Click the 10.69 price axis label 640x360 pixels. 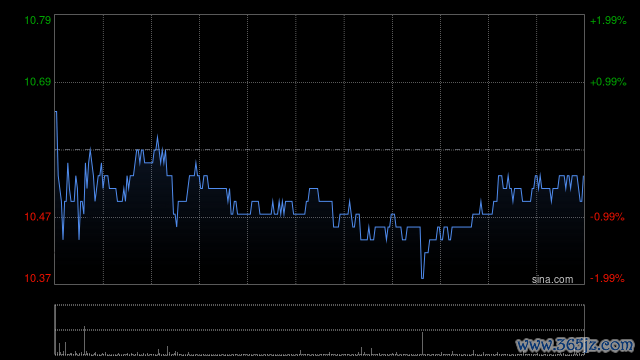pos(38,82)
